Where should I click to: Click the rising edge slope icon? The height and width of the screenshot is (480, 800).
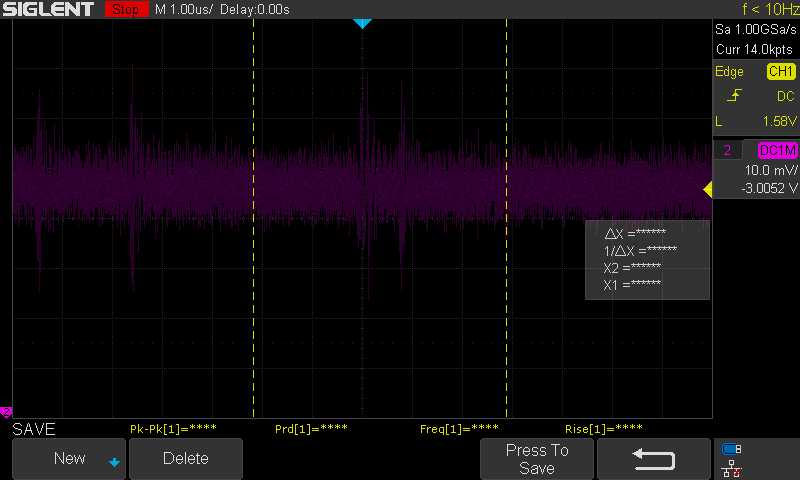(734, 95)
